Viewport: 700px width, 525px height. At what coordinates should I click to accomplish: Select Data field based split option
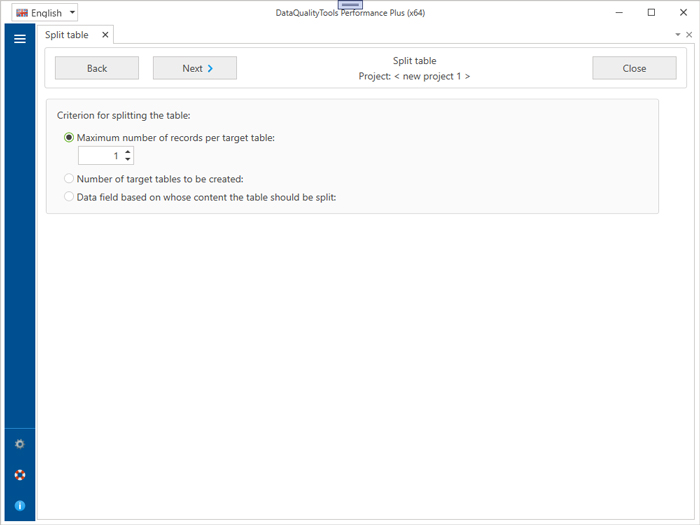[69, 197]
